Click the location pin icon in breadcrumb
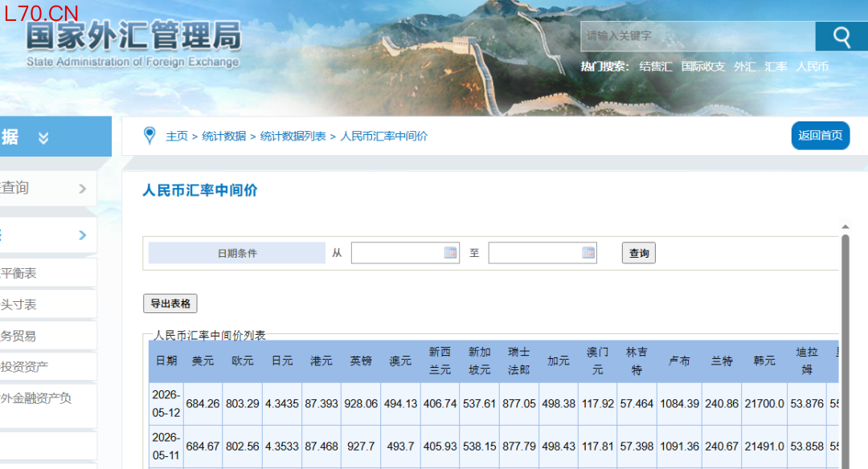This screenshot has height=469, width=868. (149, 136)
